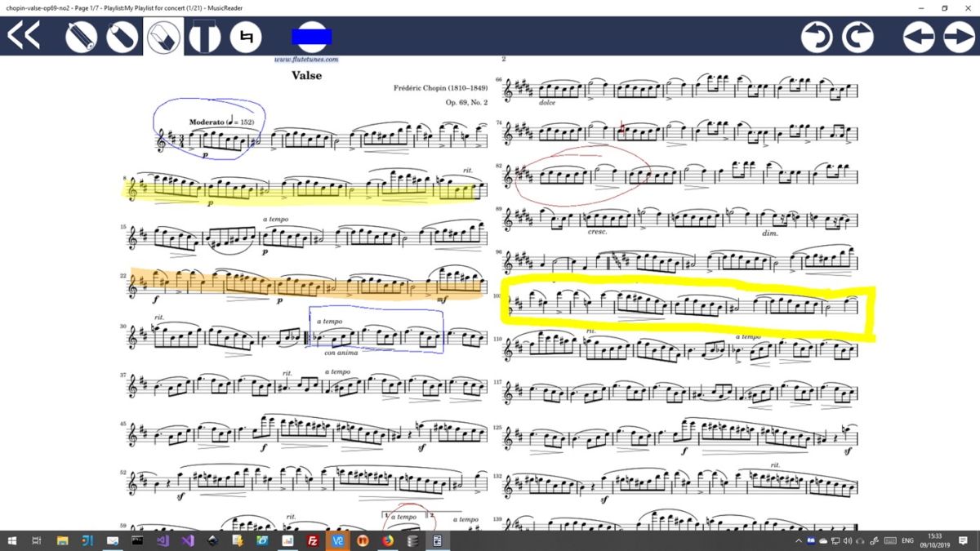The height and width of the screenshot is (551, 980).
Task: Open File Explorer from the taskbar
Action: [x=62, y=540]
